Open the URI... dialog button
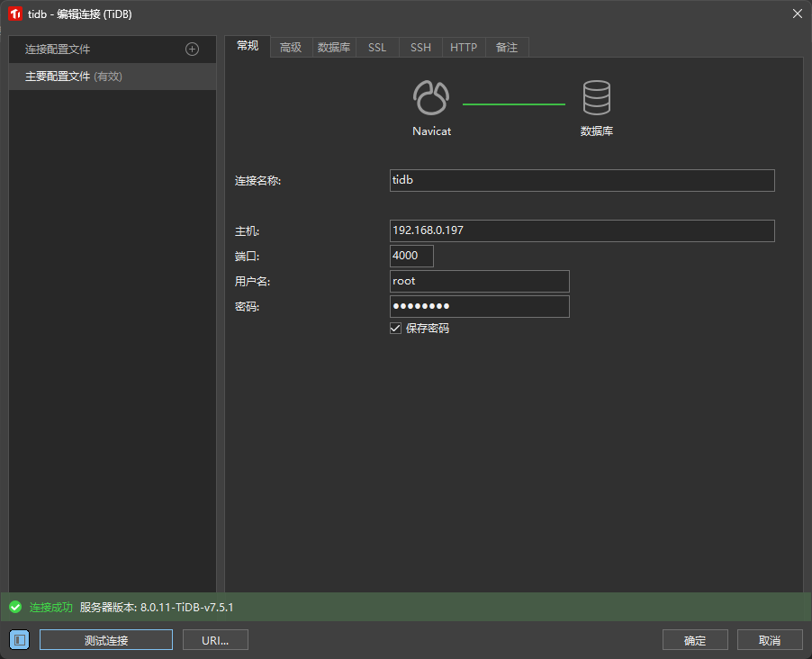 (215, 640)
